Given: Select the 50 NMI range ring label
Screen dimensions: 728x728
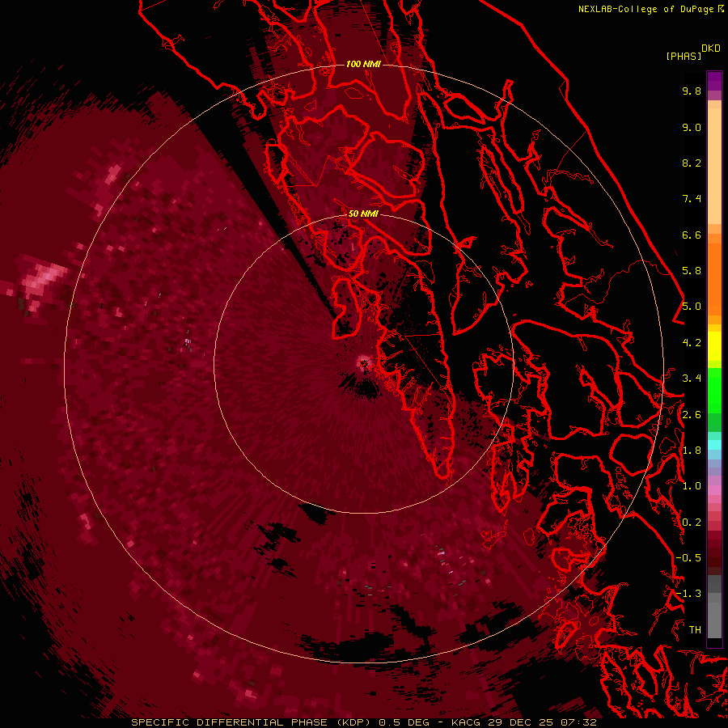Looking at the screenshot, I should click(x=363, y=214).
